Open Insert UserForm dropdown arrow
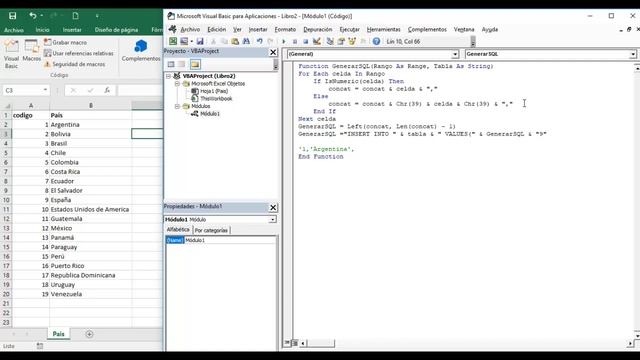The image size is (640, 360). point(191,41)
